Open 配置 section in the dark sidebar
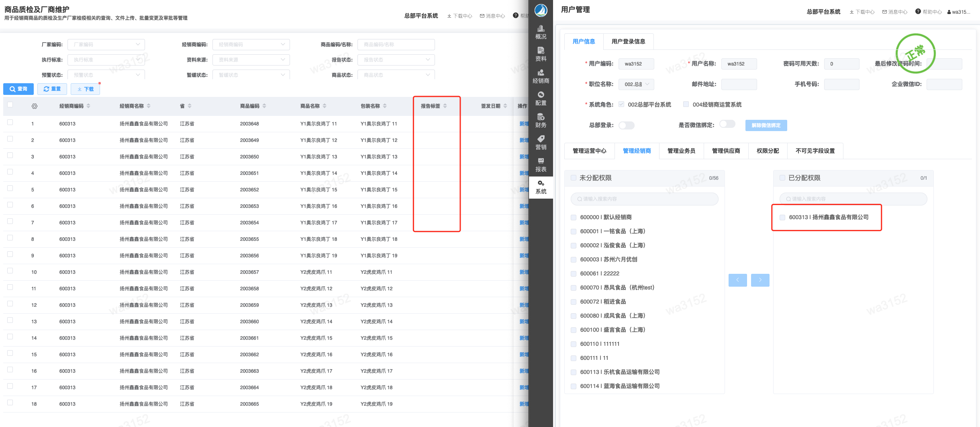This screenshot has height=427, width=980. pos(541,99)
